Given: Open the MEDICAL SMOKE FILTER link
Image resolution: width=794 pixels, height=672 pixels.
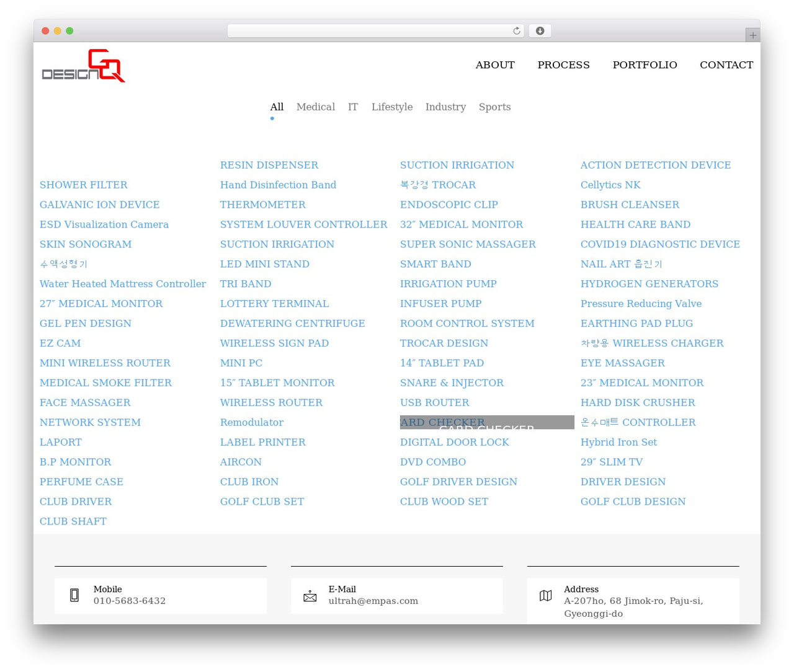Looking at the screenshot, I should pos(106,383).
